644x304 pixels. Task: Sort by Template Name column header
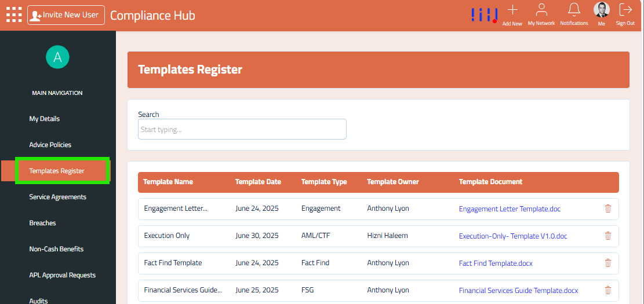click(168, 182)
